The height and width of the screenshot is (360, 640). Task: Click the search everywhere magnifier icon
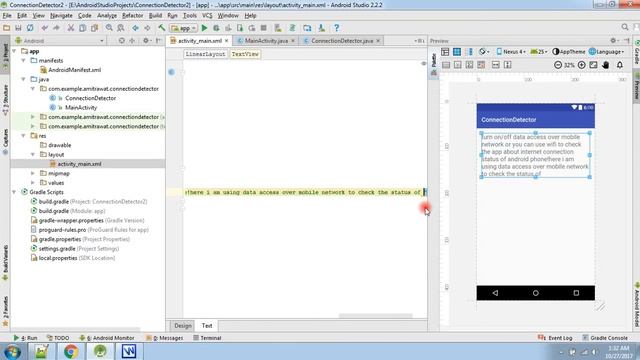625,27
